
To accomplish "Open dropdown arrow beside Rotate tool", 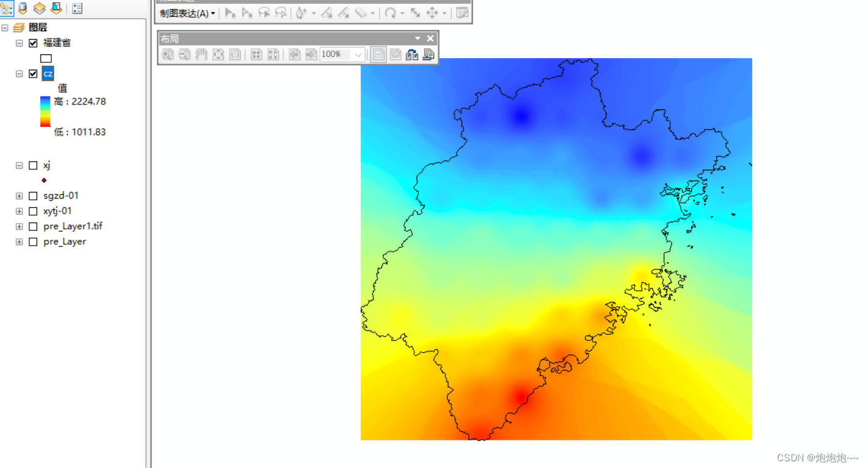I will 402,13.
